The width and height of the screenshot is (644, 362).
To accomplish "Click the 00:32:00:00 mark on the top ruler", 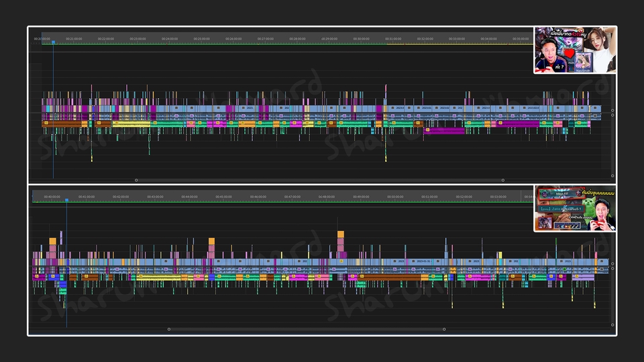I will click(x=425, y=39).
